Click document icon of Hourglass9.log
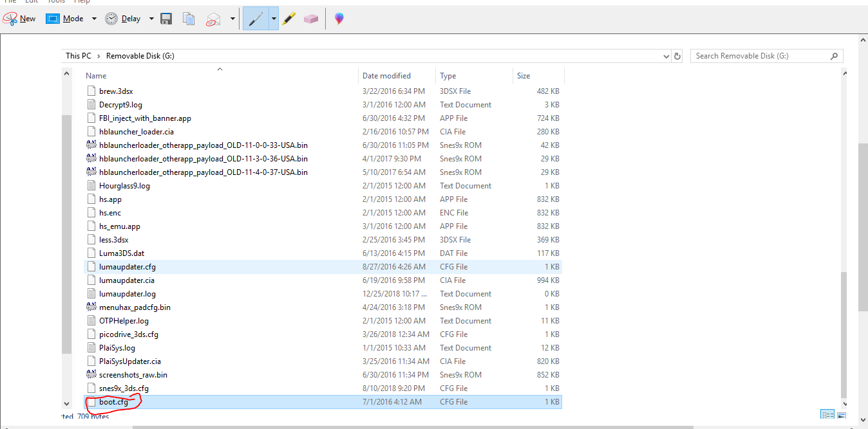The width and height of the screenshot is (868, 429). pyautogui.click(x=91, y=186)
